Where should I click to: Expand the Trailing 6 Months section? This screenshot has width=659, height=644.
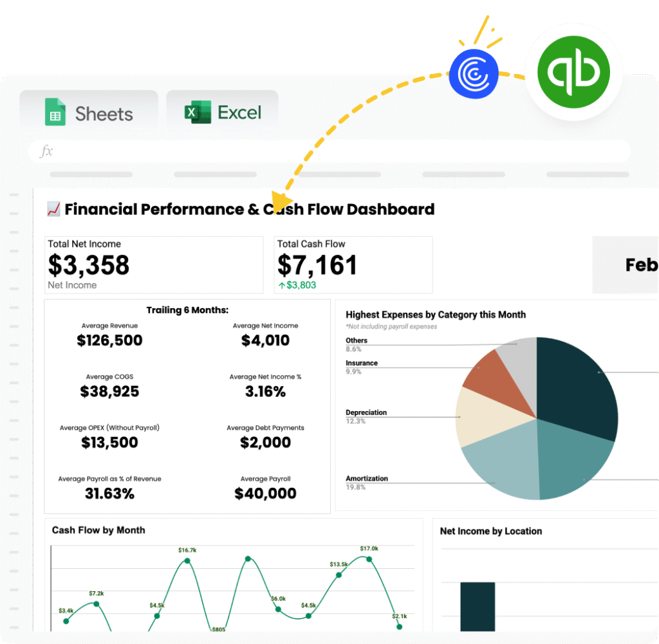coord(187,310)
